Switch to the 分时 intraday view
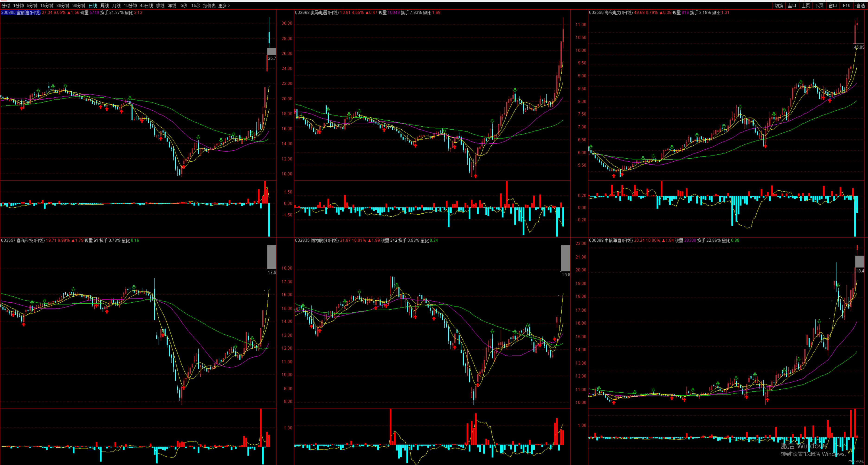868x465 pixels. (6, 6)
